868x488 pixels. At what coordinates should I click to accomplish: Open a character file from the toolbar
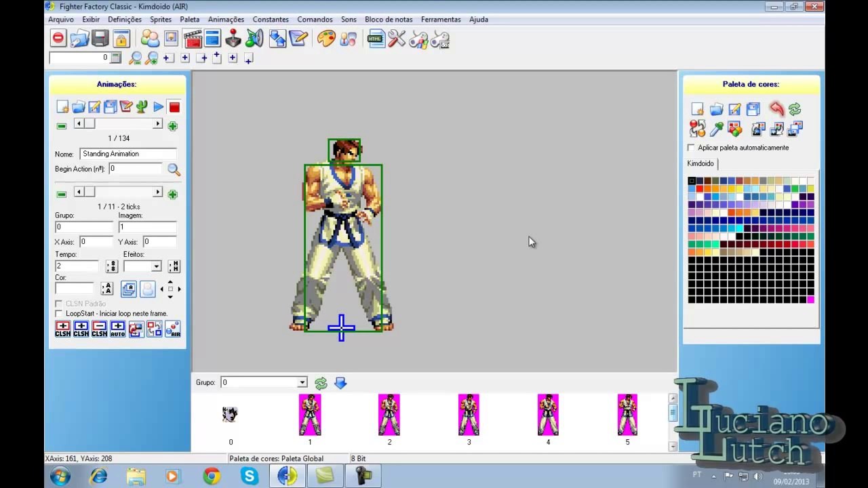79,39
